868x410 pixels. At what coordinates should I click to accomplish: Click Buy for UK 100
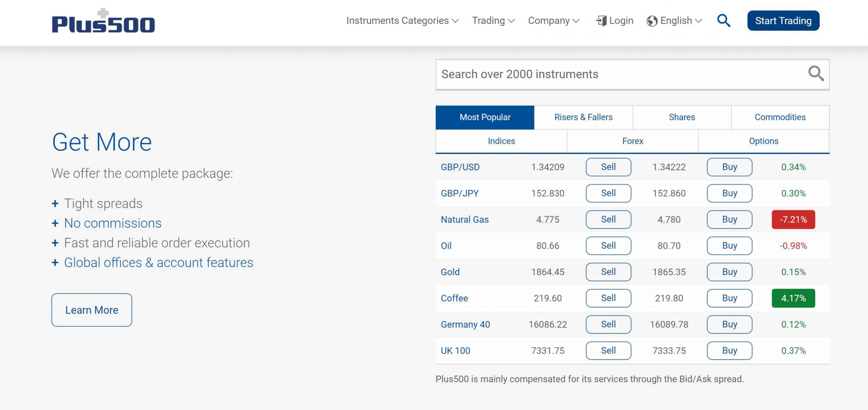tap(729, 351)
